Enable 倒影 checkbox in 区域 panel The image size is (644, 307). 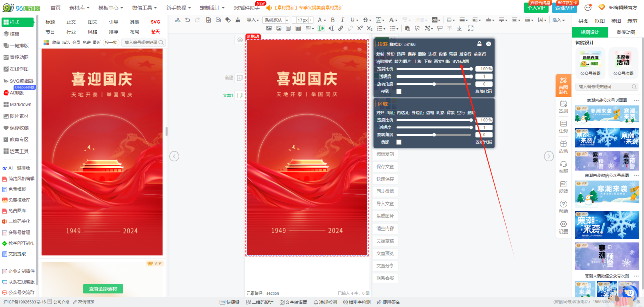click(399, 142)
